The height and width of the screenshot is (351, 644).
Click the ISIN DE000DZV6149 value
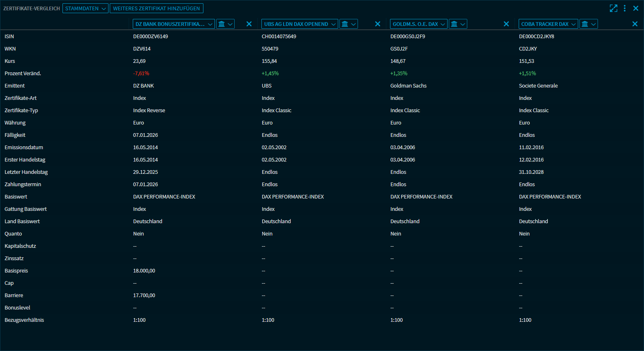click(x=150, y=36)
